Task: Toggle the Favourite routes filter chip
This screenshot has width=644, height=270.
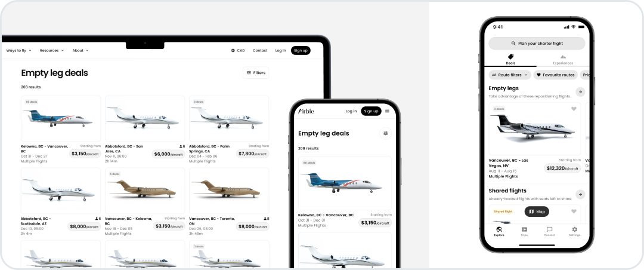Action: 555,75
